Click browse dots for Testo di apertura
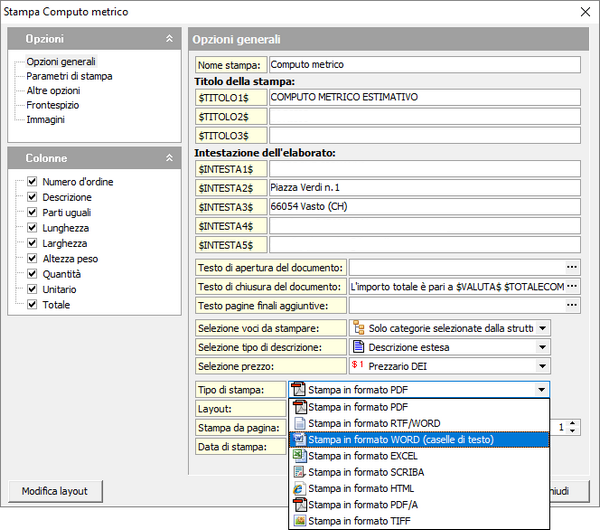 572,267
